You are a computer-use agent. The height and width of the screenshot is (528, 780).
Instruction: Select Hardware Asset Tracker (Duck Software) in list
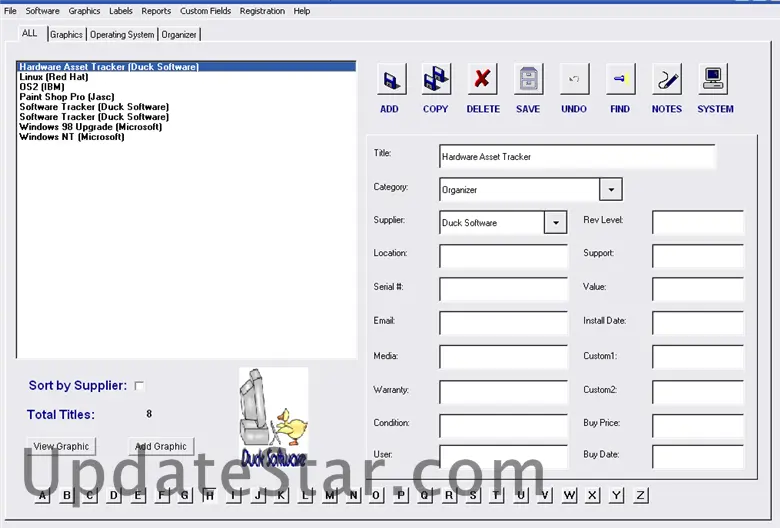[x=187, y=67]
